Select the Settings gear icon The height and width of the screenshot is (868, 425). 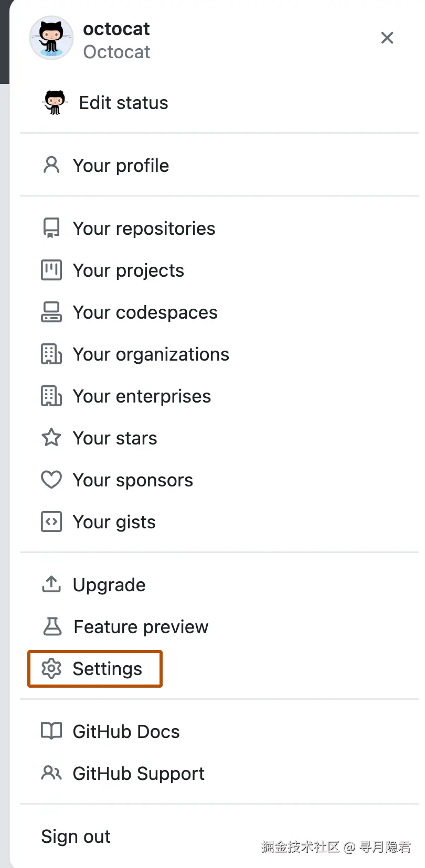51,668
